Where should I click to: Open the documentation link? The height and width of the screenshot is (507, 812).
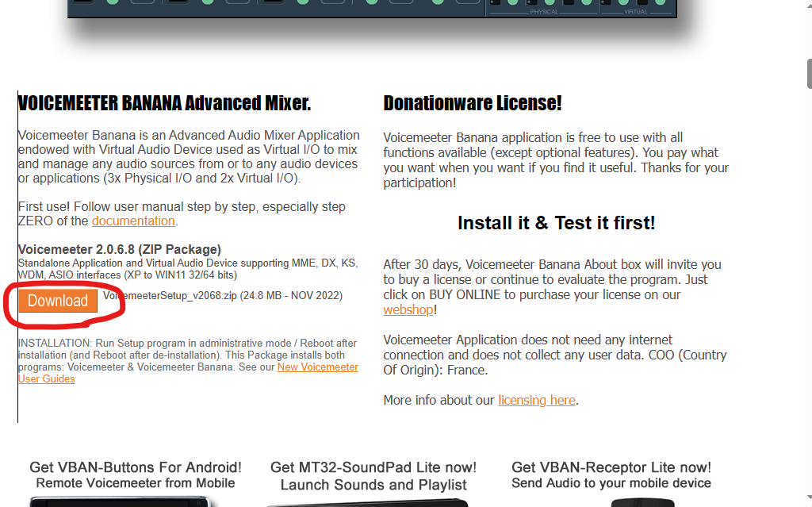click(x=132, y=221)
